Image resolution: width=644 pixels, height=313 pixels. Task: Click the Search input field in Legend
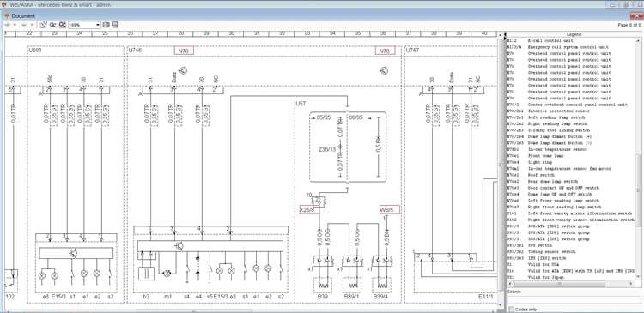pos(574,300)
